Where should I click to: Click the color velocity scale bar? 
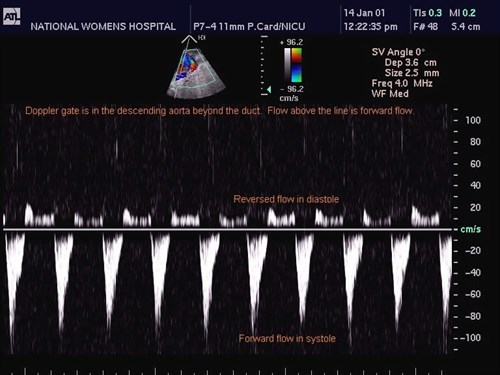[297, 65]
